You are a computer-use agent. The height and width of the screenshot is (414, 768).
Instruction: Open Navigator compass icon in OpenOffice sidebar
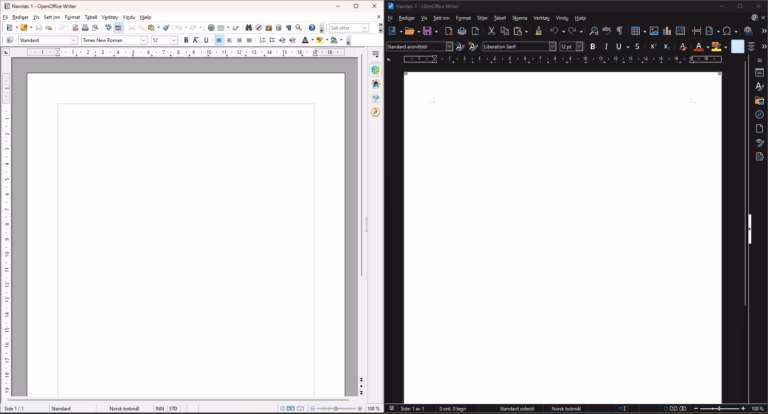pyautogui.click(x=375, y=112)
